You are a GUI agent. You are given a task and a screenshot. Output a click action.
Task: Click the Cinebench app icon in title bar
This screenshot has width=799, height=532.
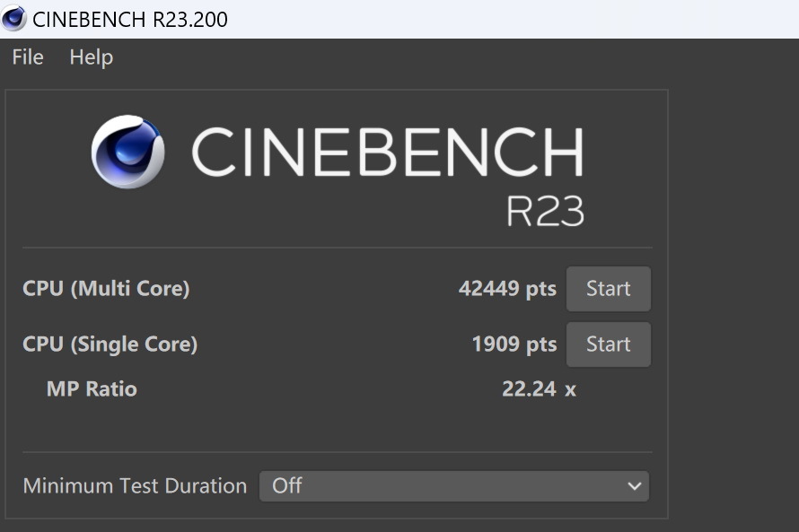13,18
